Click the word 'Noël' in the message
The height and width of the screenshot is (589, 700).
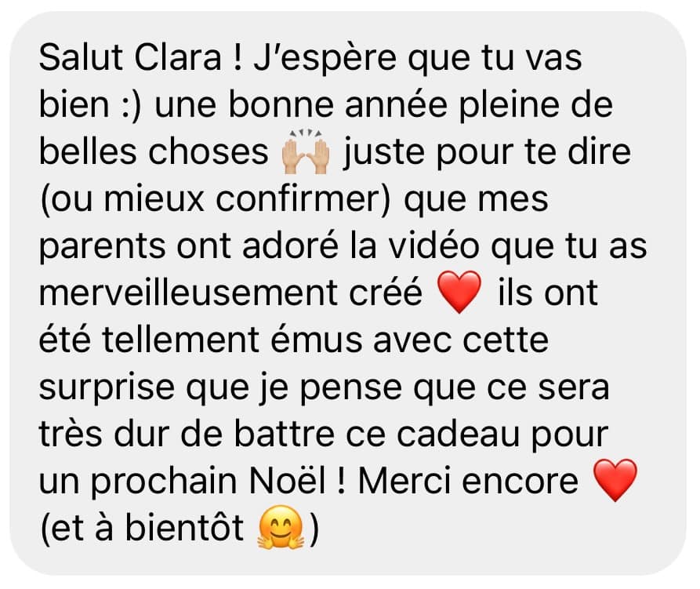tap(288, 481)
